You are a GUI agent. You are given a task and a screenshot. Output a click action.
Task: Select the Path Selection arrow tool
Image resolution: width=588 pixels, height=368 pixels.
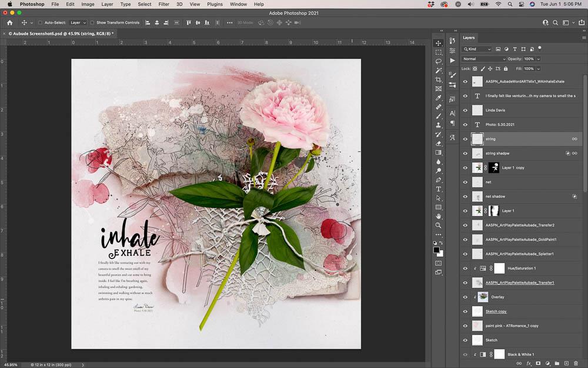point(439,198)
